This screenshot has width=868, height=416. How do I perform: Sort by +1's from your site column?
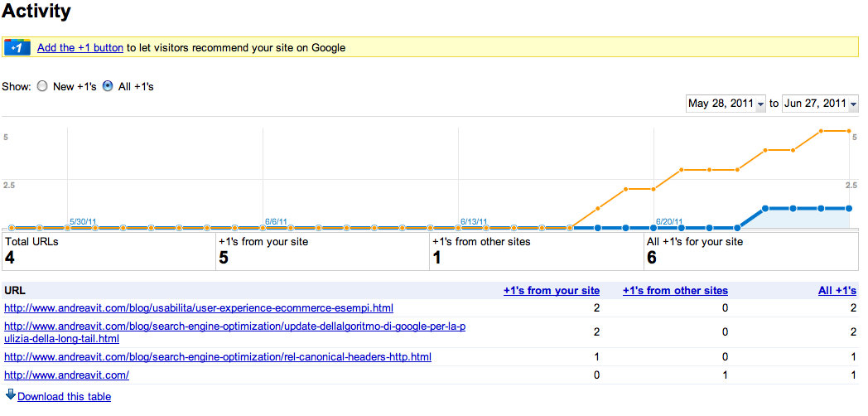551,291
